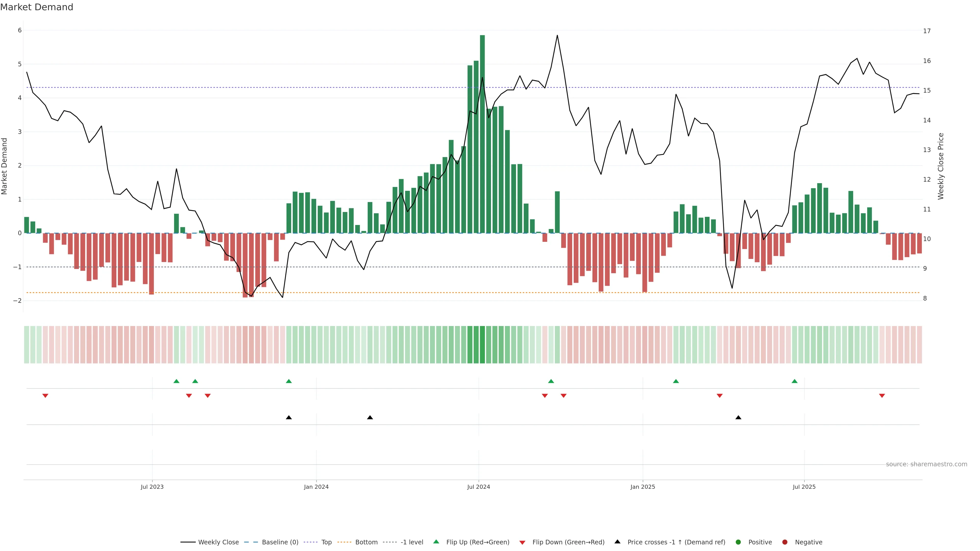Screen dimensions: 980x551
Task: Click the Weekly Close Price axis title
Action: [941, 166]
